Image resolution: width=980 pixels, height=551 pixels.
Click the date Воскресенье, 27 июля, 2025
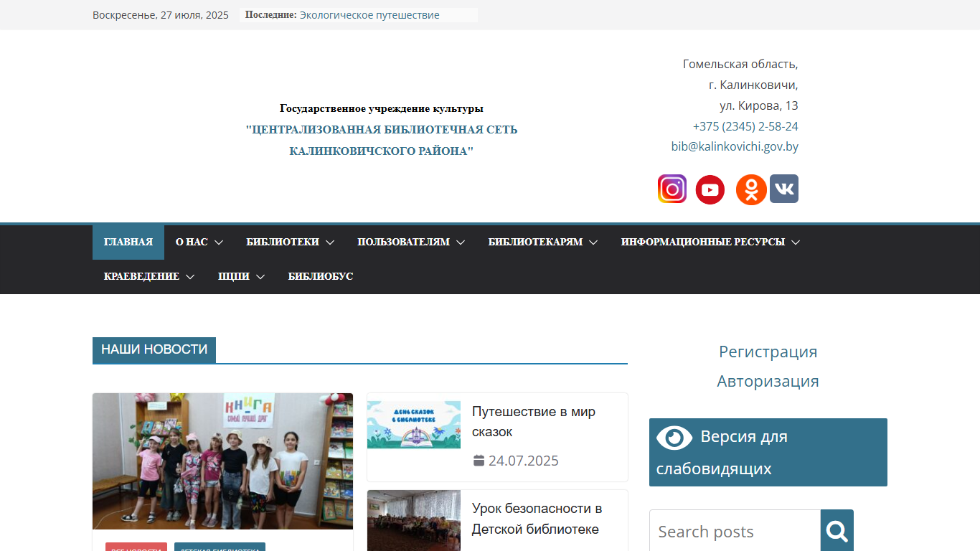pyautogui.click(x=161, y=15)
